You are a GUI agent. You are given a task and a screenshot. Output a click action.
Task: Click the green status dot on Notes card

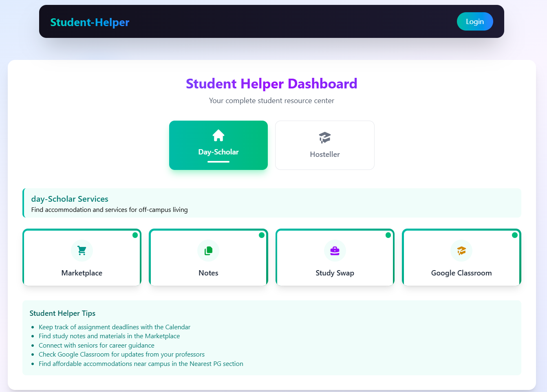pyautogui.click(x=262, y=235)
